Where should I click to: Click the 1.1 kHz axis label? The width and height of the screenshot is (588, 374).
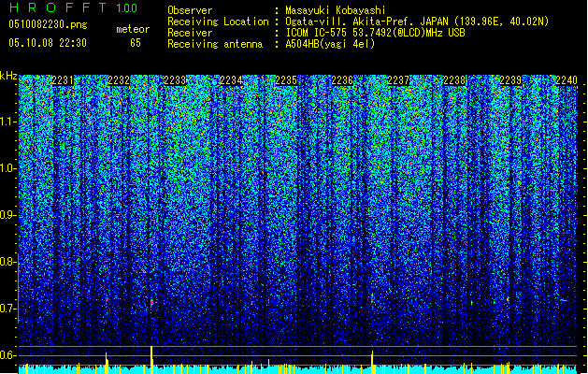pyautogui.click(x=8, y=122)
